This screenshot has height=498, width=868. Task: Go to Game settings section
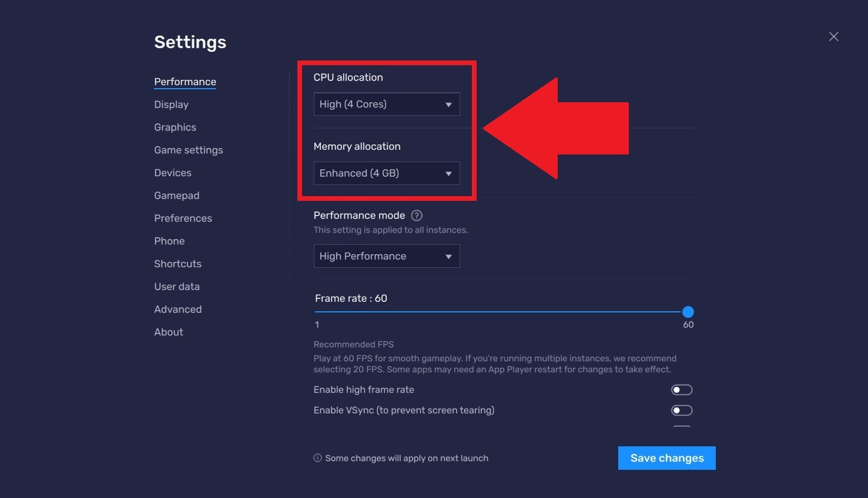pyautogui.click(x=188, y=150)
